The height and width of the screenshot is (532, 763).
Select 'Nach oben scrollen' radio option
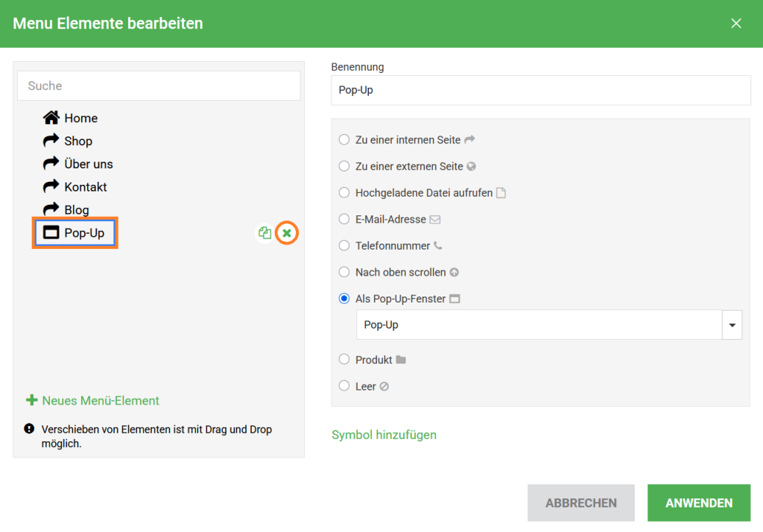(x=343, y=272)
